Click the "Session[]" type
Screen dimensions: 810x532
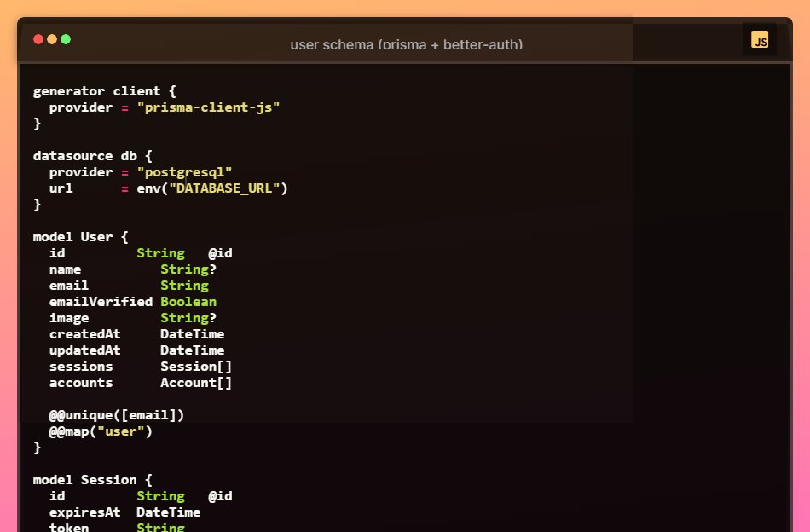pos(196,367)
